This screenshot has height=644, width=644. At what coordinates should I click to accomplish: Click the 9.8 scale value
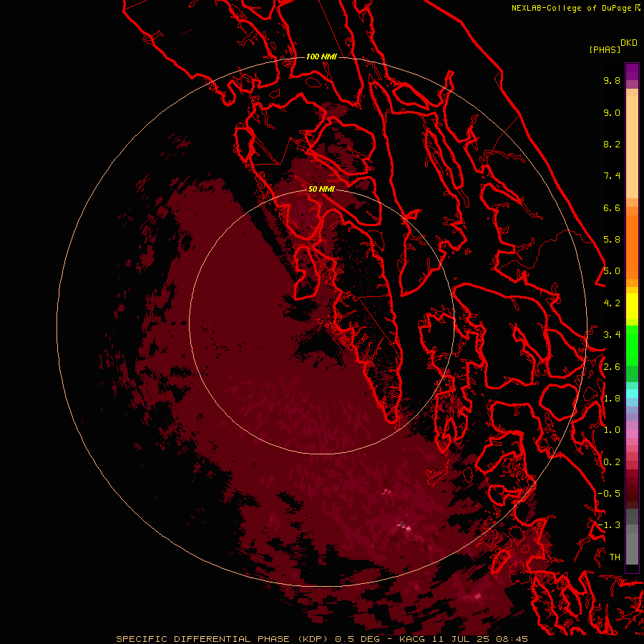pyautogui.click(x=612, y=80)
